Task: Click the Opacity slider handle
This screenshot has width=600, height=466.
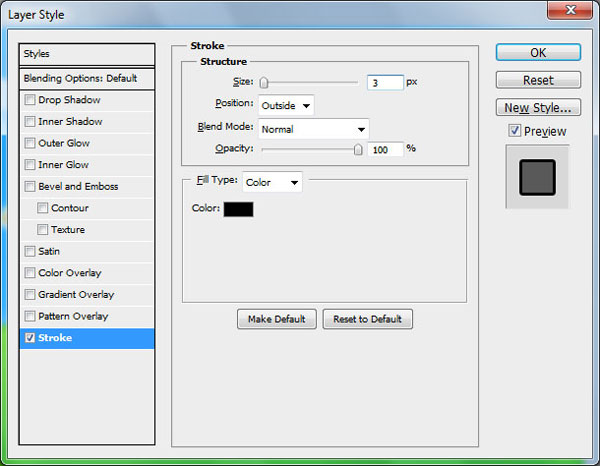Action: pos(358,149)
